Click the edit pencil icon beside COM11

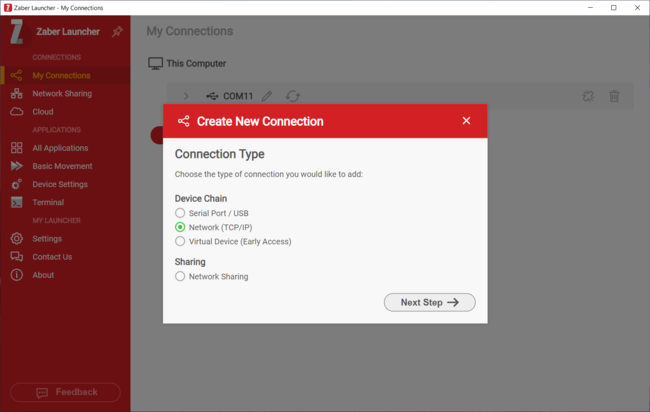click(x=267, y=97)
